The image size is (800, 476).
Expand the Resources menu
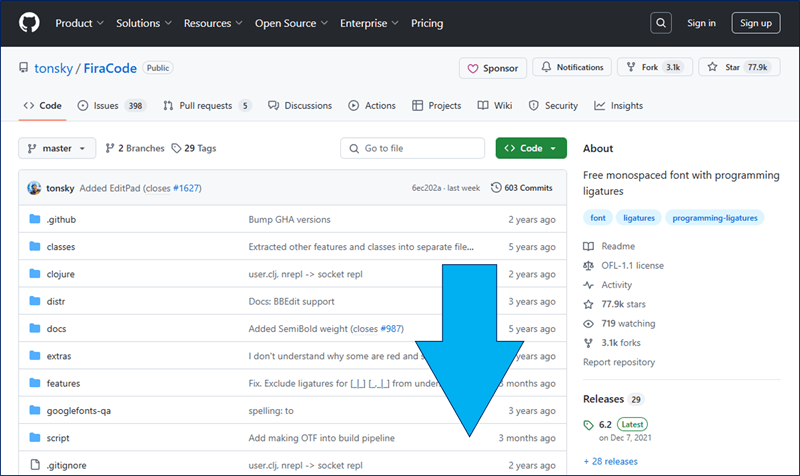(213, 23)
